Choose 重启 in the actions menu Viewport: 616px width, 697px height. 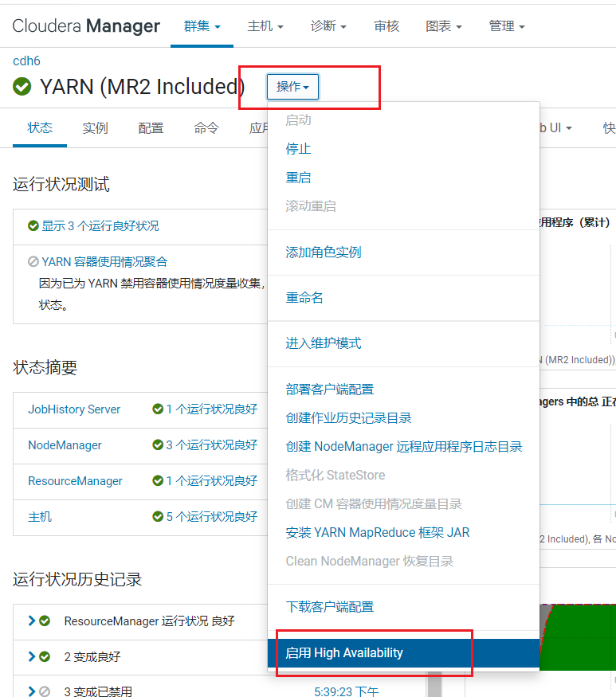[x=299, y=178]
